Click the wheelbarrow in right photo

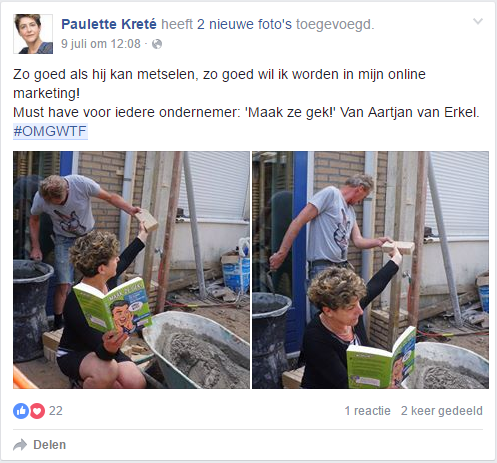click(x=448, y=366)
